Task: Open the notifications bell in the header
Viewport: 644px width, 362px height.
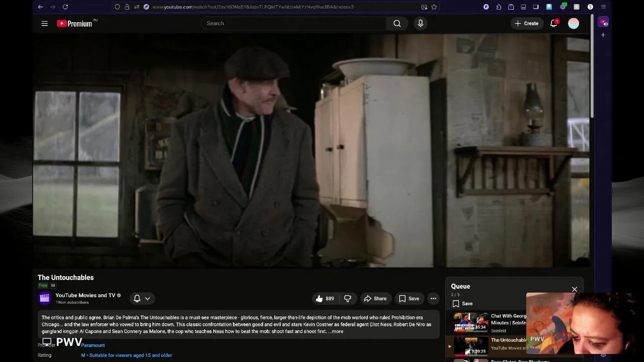Action: [554, 24]
